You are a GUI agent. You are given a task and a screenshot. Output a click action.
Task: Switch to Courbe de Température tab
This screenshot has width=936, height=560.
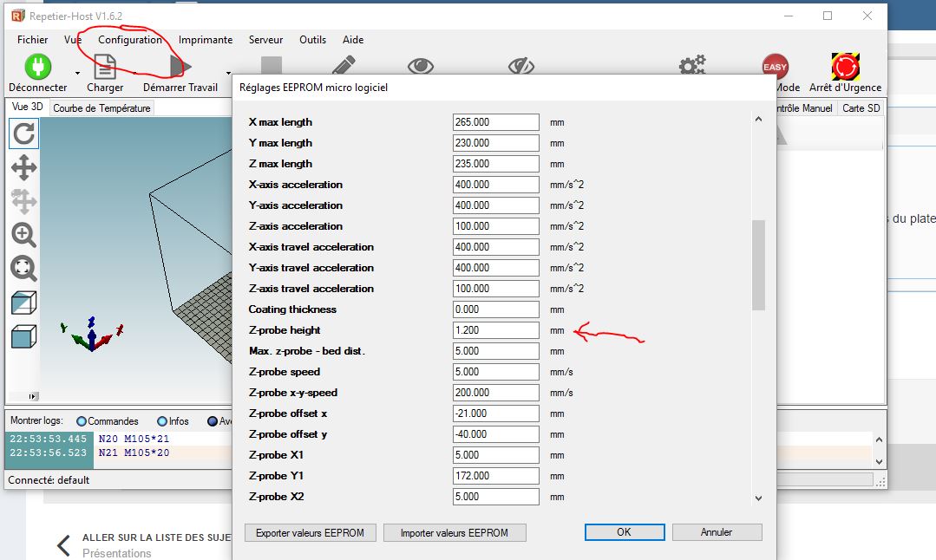click(x=101, y=108)
